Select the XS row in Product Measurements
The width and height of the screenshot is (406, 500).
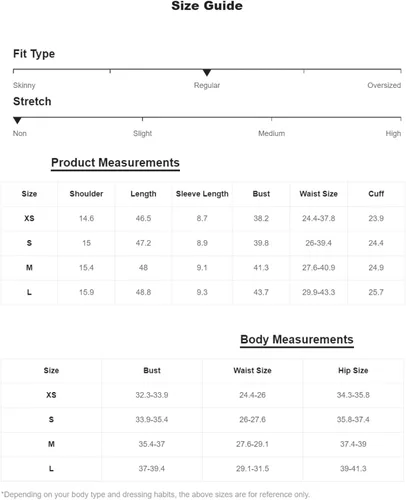click(x=203, y=218)
